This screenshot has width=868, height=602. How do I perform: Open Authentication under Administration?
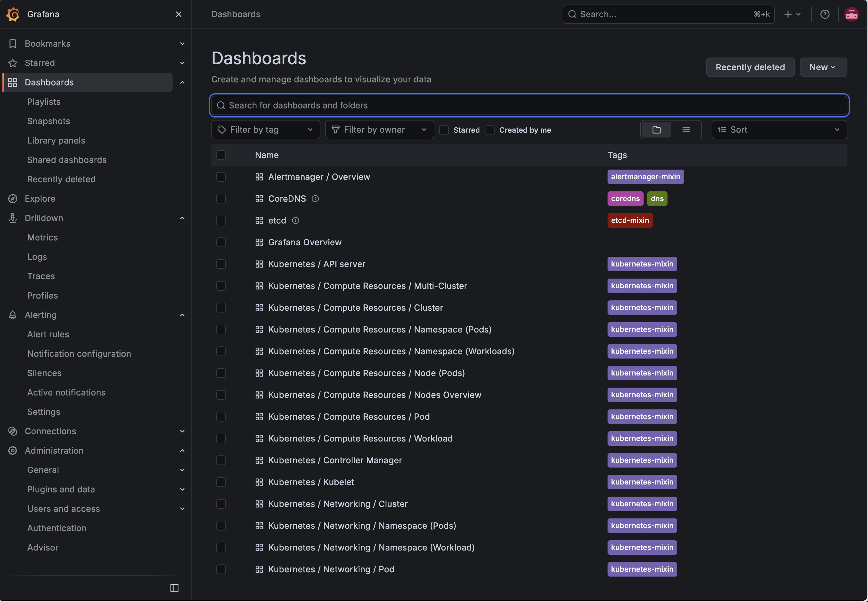point(57,528)
